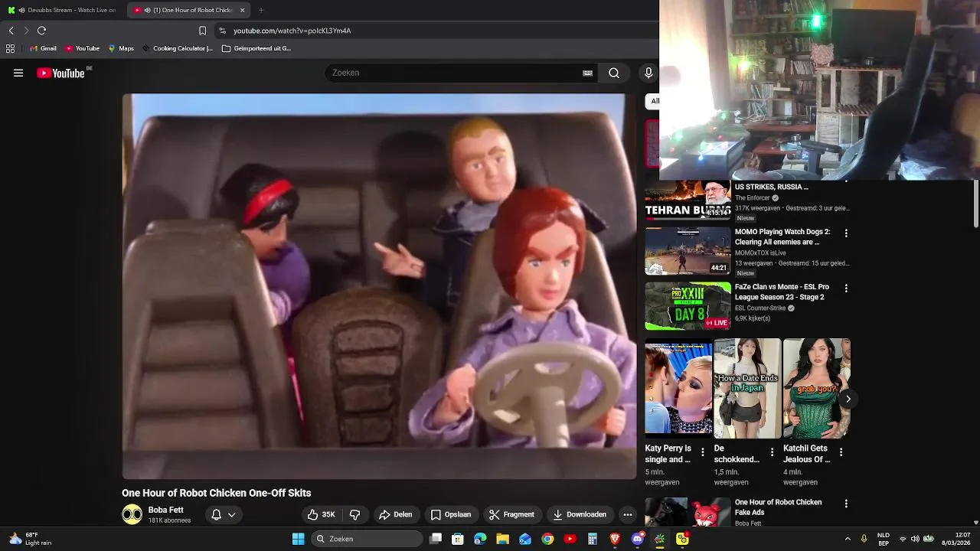
Task: Open Boba Fett channel name link
Action: tap(166, 510)
